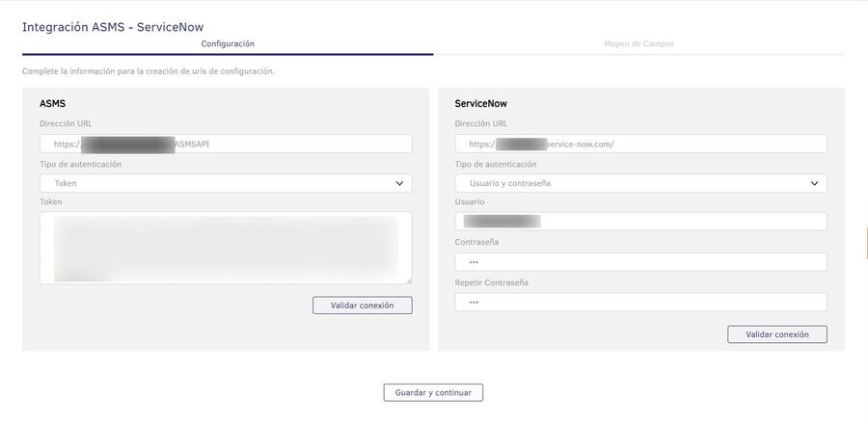
Task: Click the ServiceNow Dirección URL field
Action: (x=641, y=144)
